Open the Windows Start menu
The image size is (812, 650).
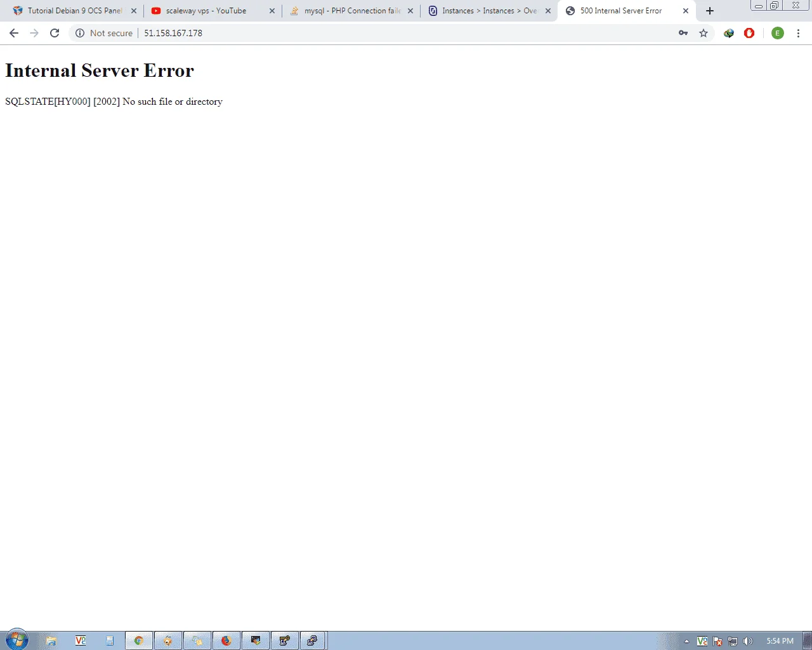pyautogui.click(x=17, y=640)
